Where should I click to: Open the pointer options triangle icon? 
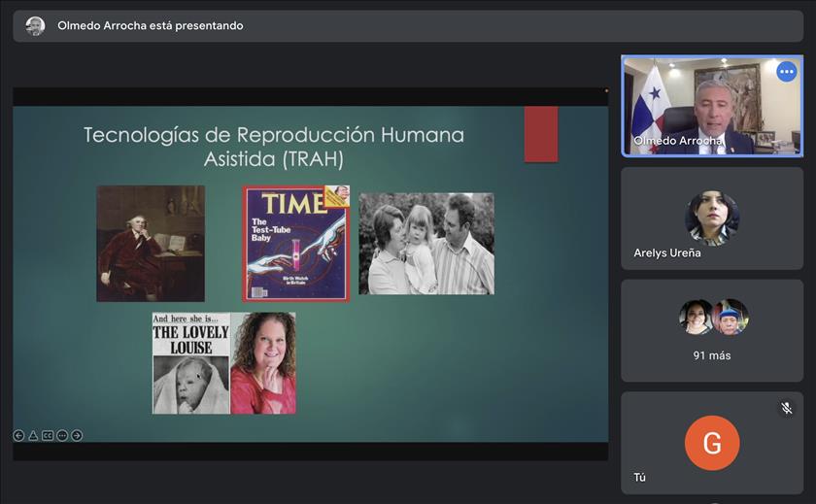pyautogui.click(x=33, y=435)
